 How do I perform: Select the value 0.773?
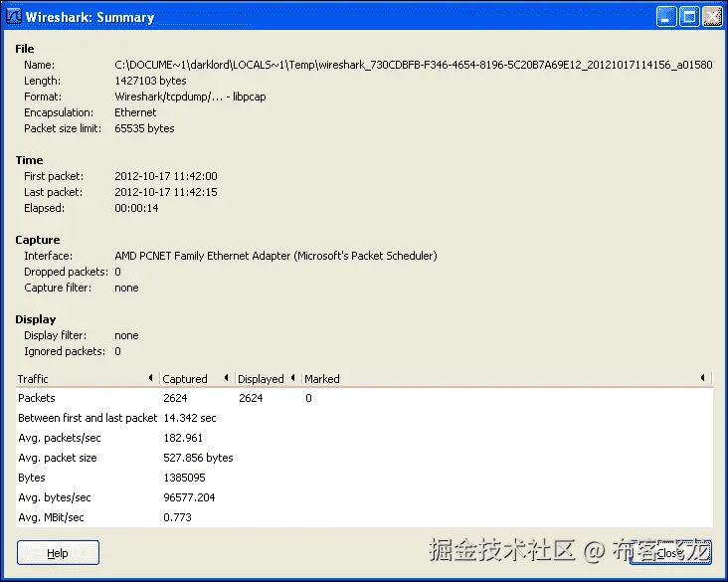coord(177,517)
